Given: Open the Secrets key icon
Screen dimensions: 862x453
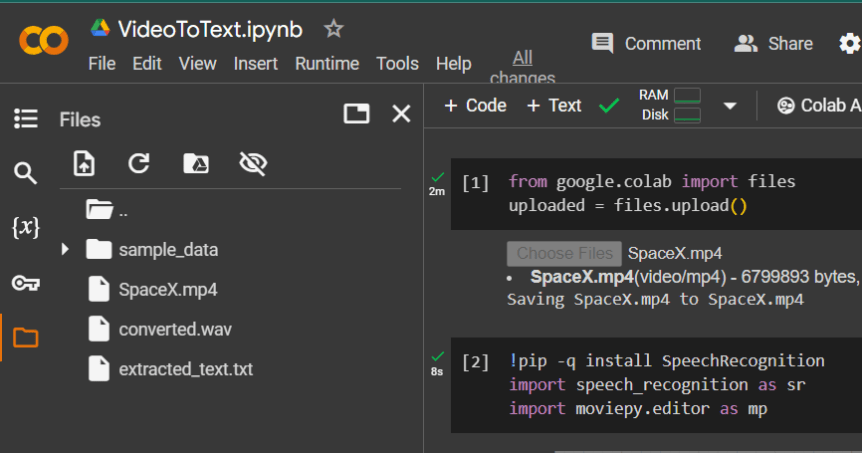Looking at the screenshot, I should [x=25, y=283].
